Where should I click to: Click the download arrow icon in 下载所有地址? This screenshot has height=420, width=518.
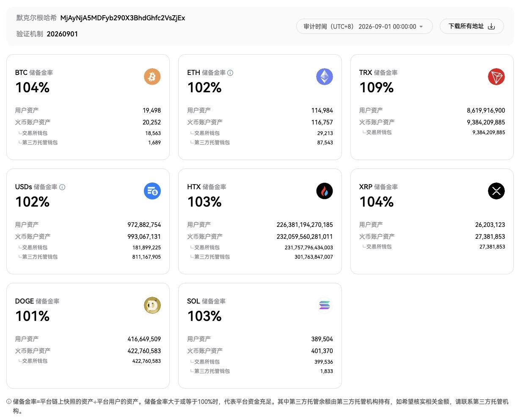click(x=491, y=26)
